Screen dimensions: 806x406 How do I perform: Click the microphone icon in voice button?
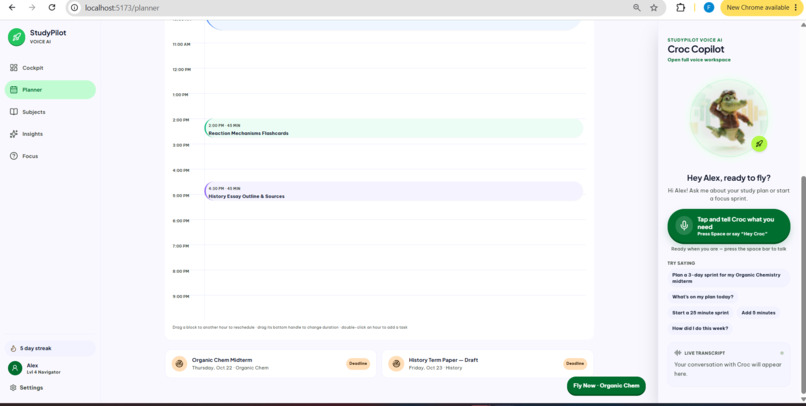[x=684, y=226]
